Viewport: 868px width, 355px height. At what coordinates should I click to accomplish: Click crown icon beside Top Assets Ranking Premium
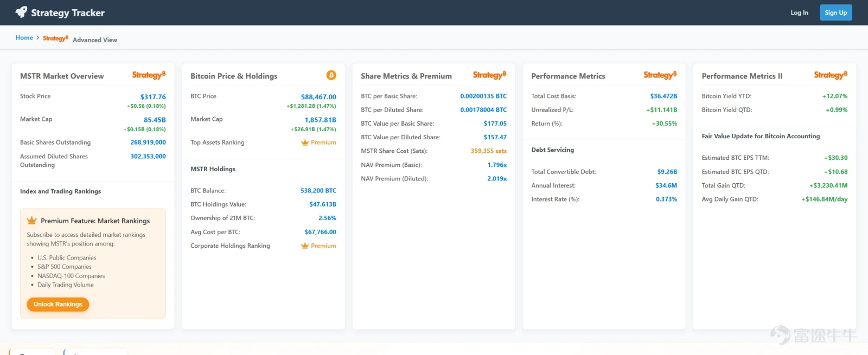point(305,143)
